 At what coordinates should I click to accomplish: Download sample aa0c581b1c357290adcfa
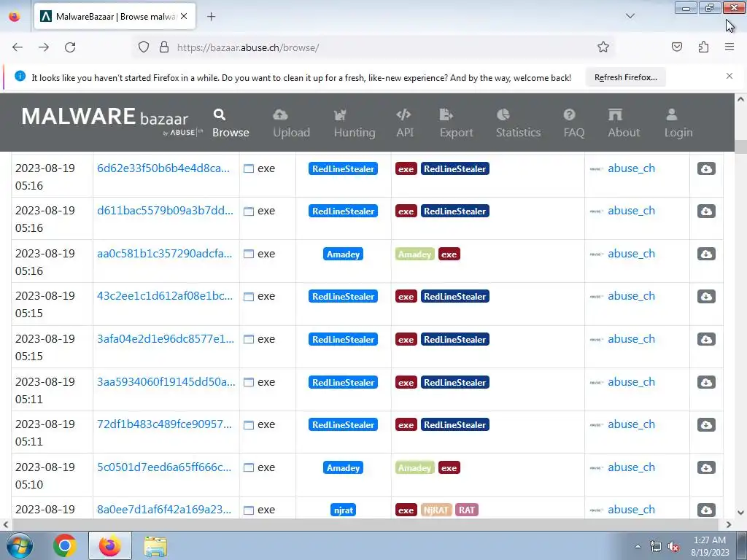[706, 254]
